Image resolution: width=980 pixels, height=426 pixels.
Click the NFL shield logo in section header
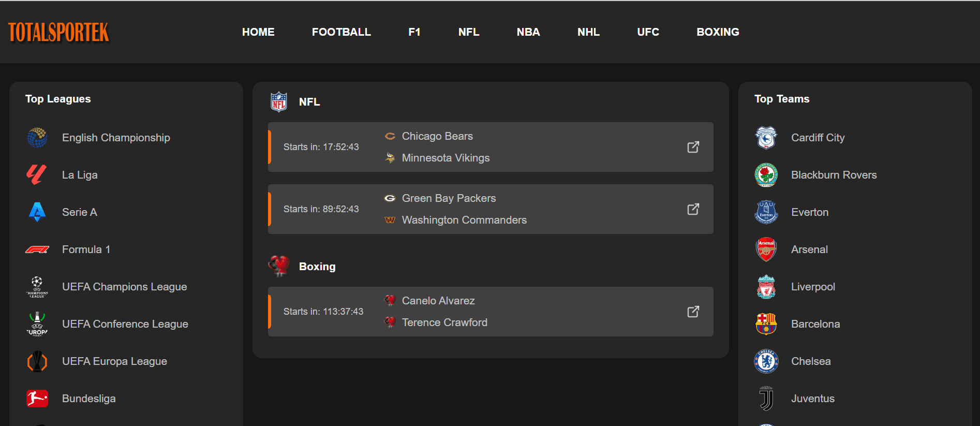coord(279,102)
